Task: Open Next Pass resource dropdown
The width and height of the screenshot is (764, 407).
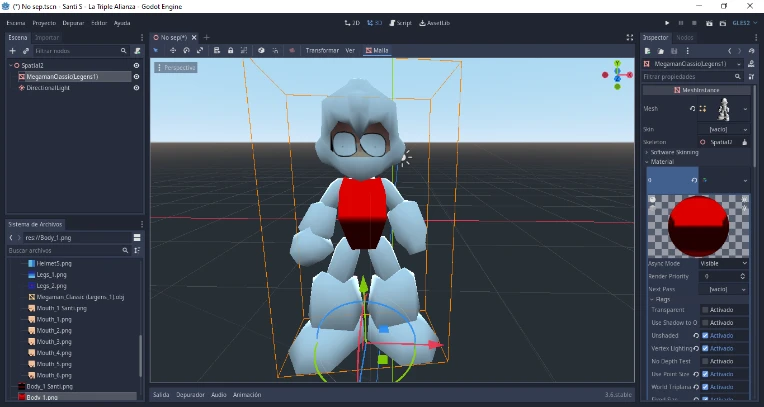Action: (744, 289)
